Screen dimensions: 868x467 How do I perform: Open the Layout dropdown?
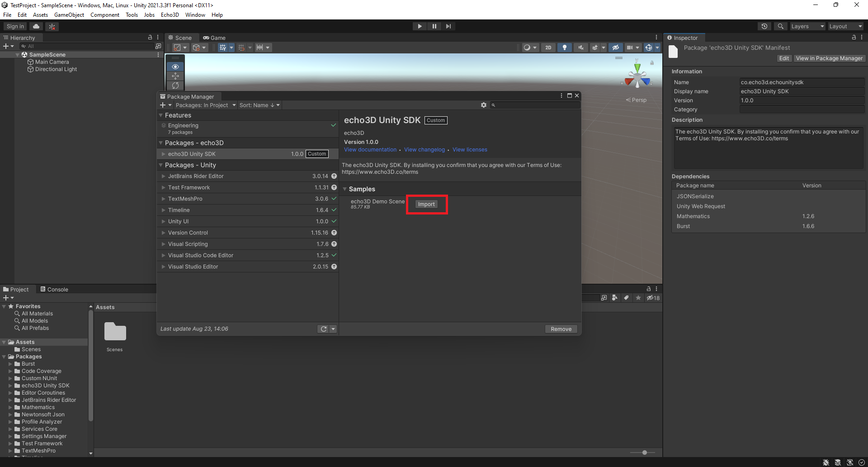click(x=845, y=26)
